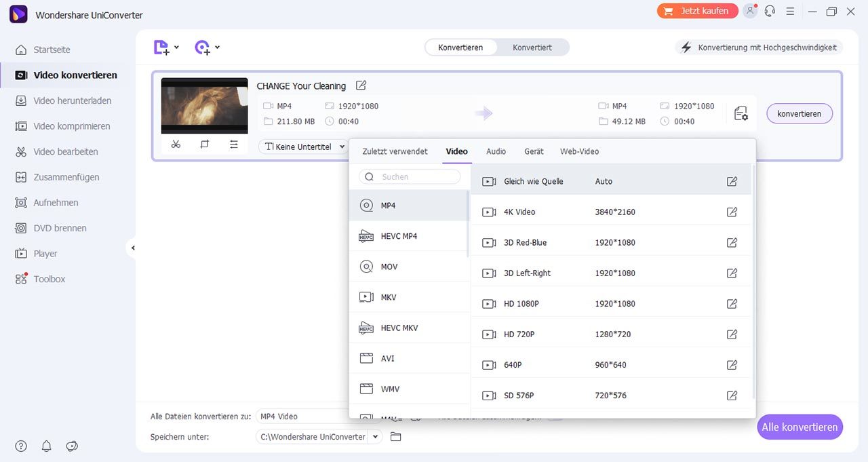Choose HD 720P preset

pos(610,334)
